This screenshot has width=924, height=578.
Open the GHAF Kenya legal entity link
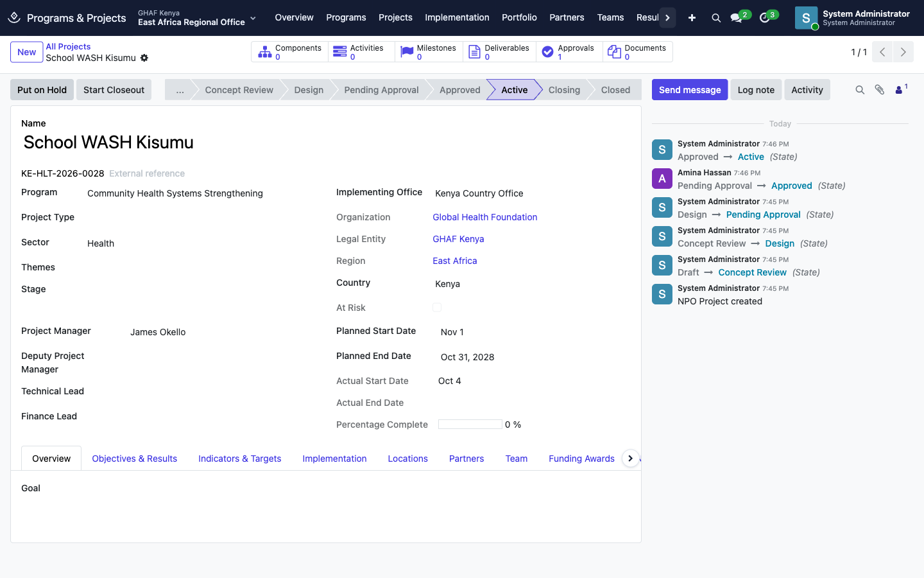pos(458,239)
